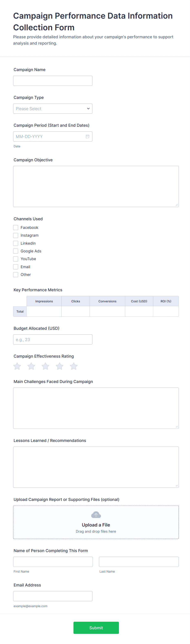Viewport: 190px width, 644px height.
Task: Rate campaign effectiveness two stars
Action: click(31, 366)
